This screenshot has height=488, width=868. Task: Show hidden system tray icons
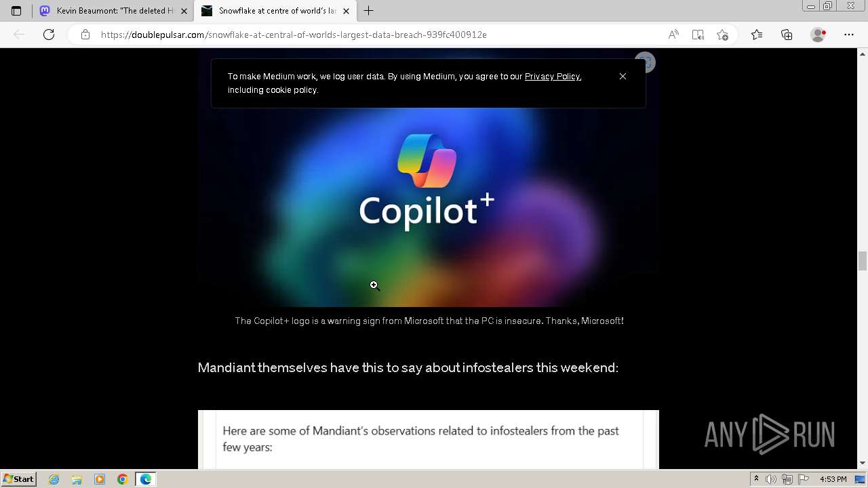coord(757,479)
